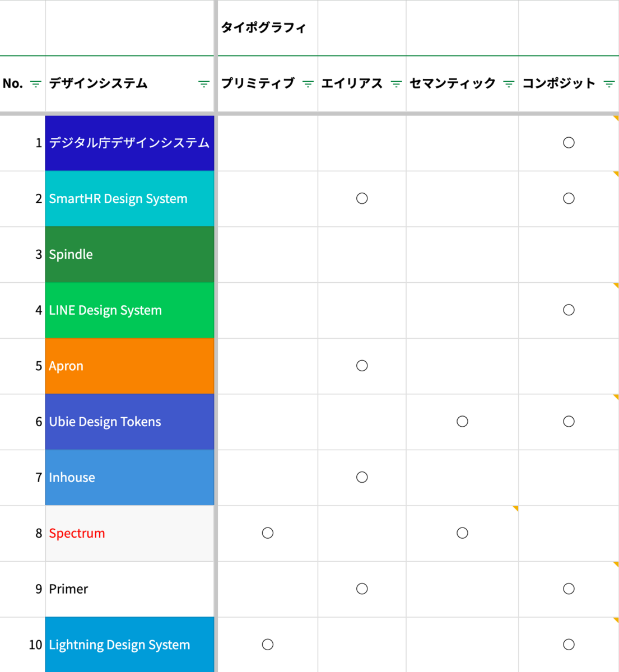The image size is (619, 672).
Task: Select the プリミティブ circle in Lightning row
Action: [268, 644]
